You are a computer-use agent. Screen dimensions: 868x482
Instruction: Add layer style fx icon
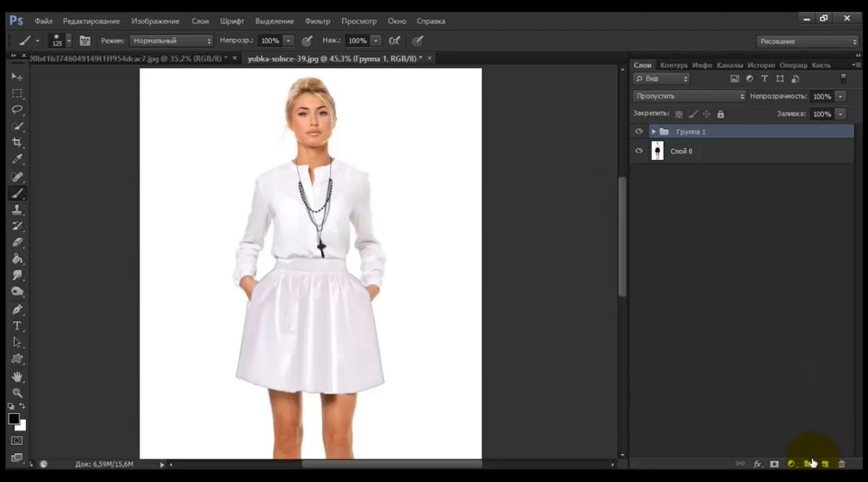point(757,464)
